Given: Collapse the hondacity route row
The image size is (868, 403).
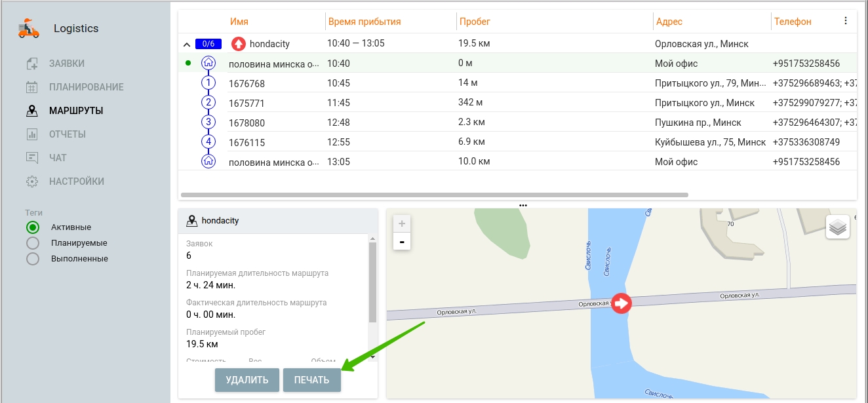Looking at the screenshot, I should pos(187,45).
